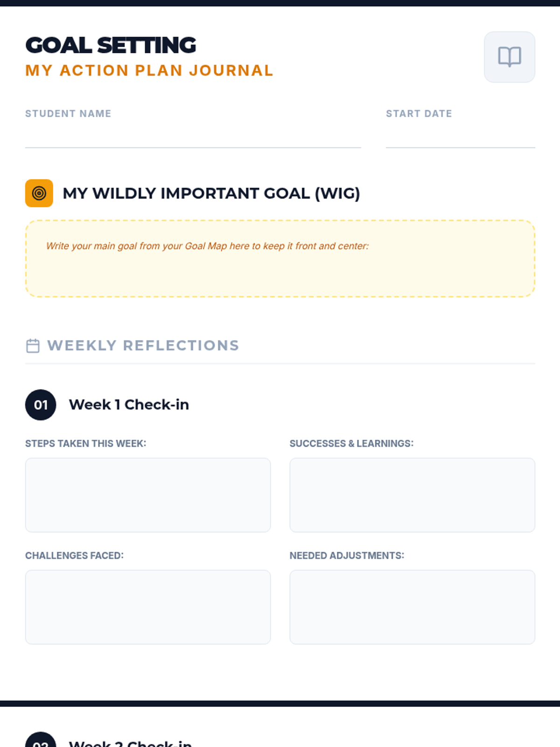Screen dimensions: 560x747
Task: Click the open book icon button
Action: (509, 57)
